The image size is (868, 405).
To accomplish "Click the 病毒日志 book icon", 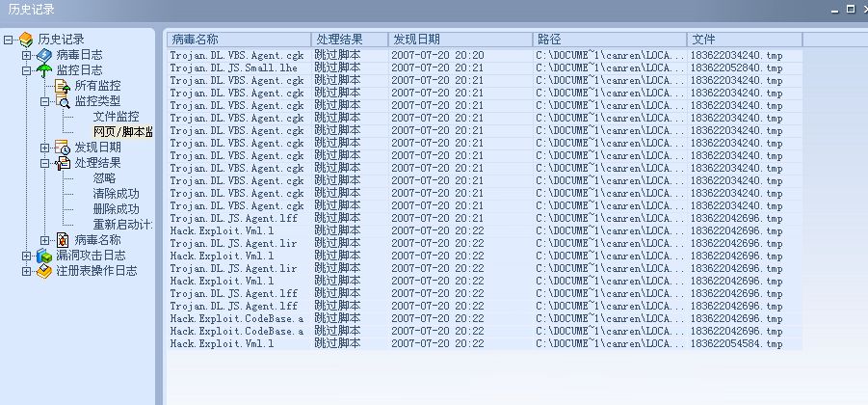I will [43, 55].
